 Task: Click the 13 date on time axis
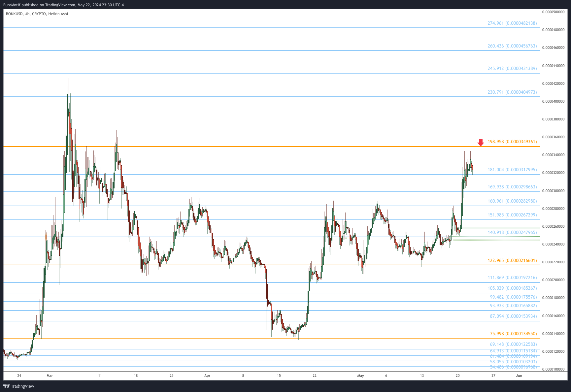point(422,376)
